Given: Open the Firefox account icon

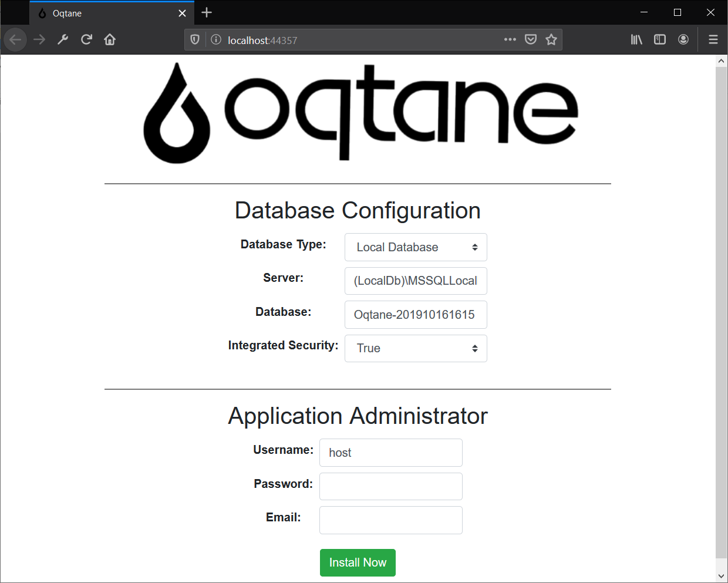Looking at the screenshot, I should click(683, 39).
